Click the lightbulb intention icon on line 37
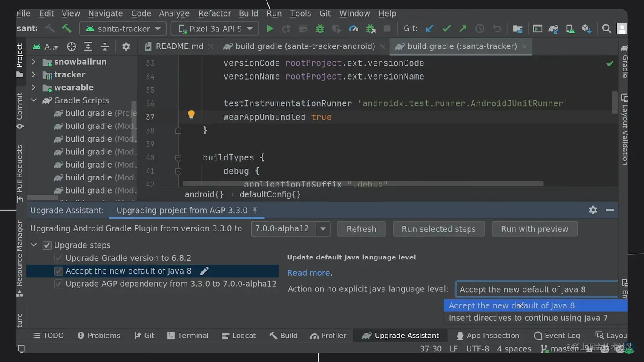This screenshot has height=362, width=644. click(x=191, y=114)
